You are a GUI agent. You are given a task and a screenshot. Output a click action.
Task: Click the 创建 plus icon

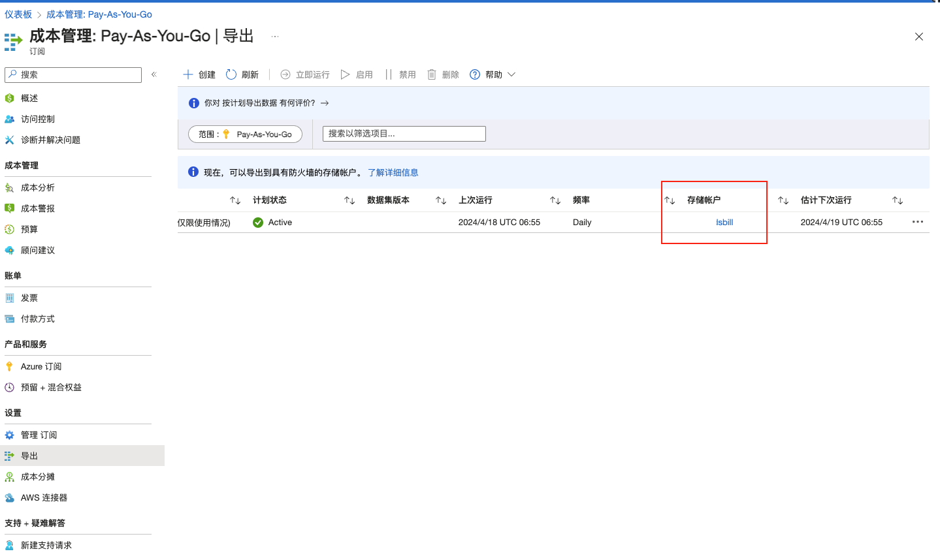point(188,74)
